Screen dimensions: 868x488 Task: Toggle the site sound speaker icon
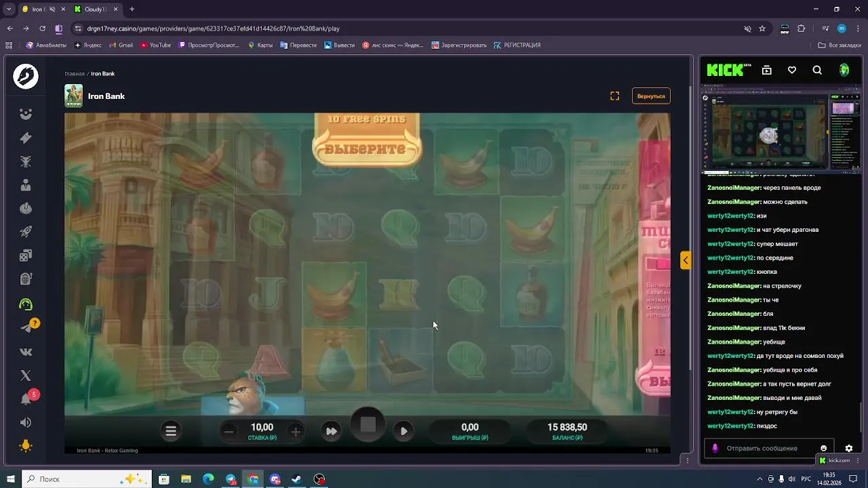tap(26, 422)
